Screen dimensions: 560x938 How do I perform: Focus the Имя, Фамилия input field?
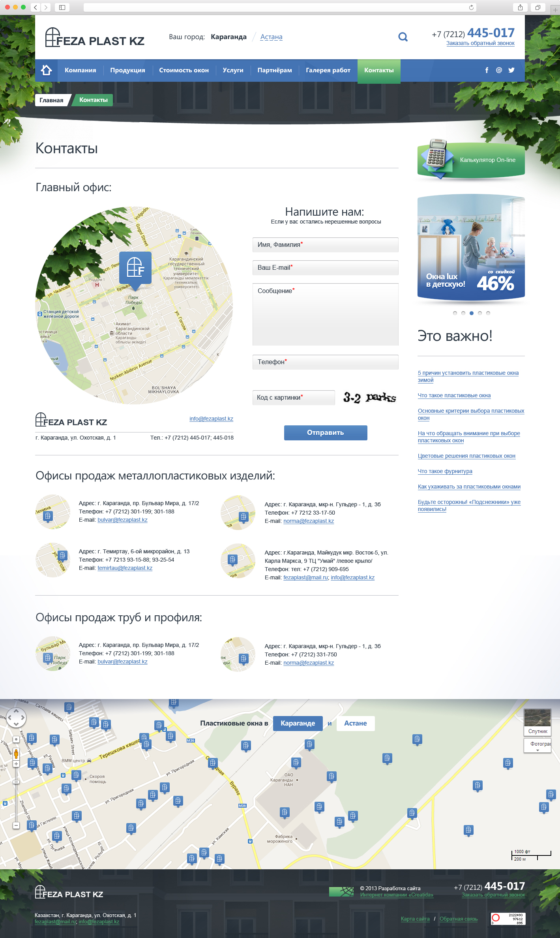(x=326, y=245)
